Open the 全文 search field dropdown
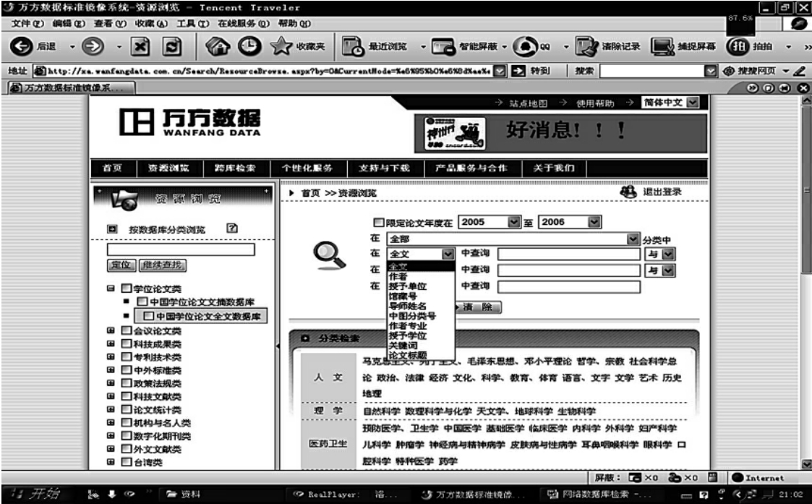The image size is (812, 504). point(448,254)
